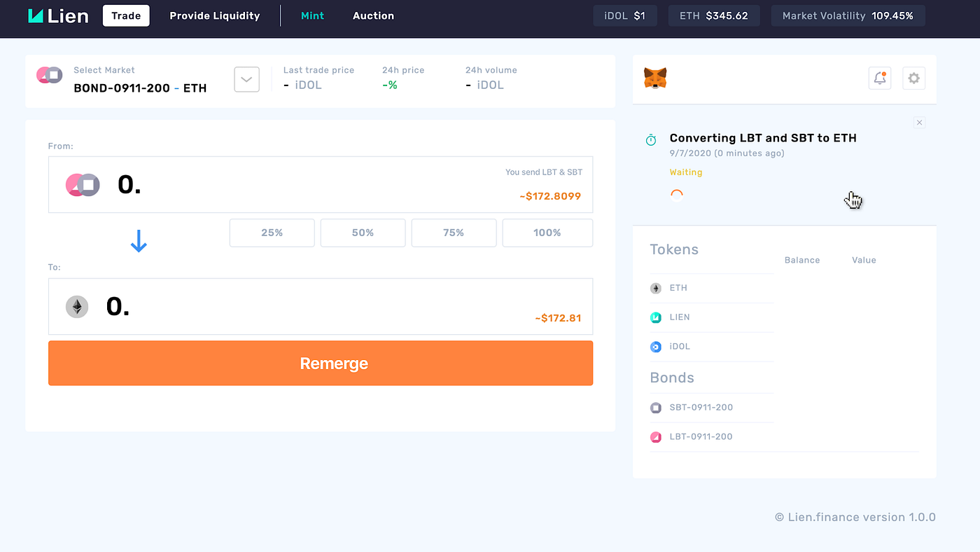Screen dimensions: 980x552
Task: Expand the Select Market dropdown chevron
Action: (246, 79)
